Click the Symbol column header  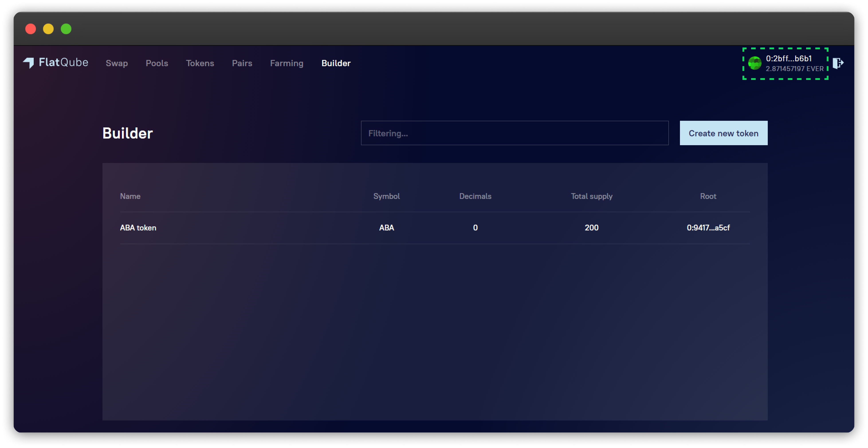(386, 196)
